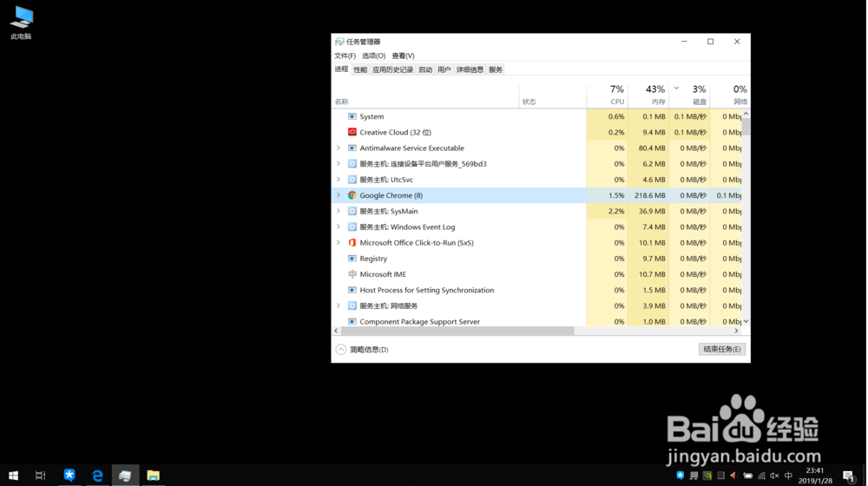This screenshot has height=486, width=868.
Task: Open the 选项(O) menu
Action: (x=373, y=56)
